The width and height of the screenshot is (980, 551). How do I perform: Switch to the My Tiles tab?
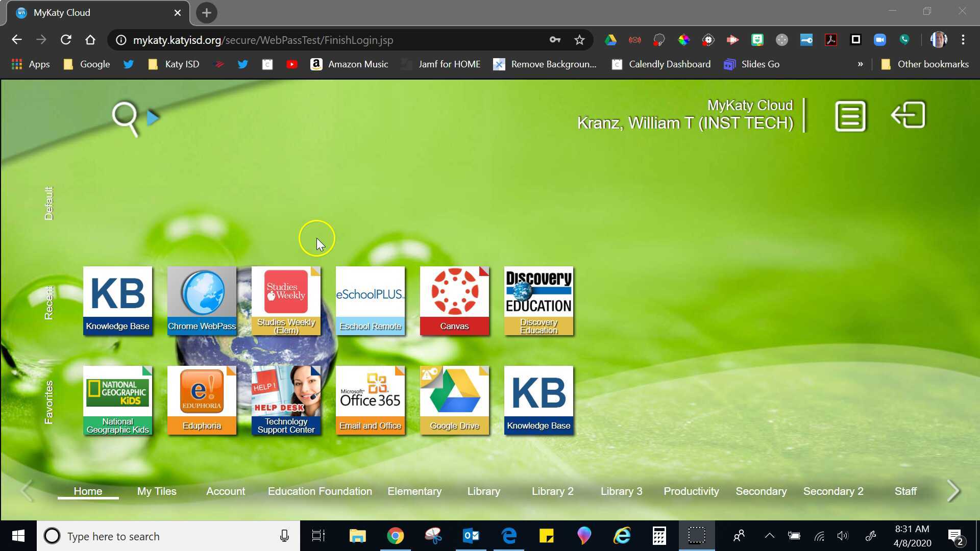pyautogui.click(x=156, y=491)
